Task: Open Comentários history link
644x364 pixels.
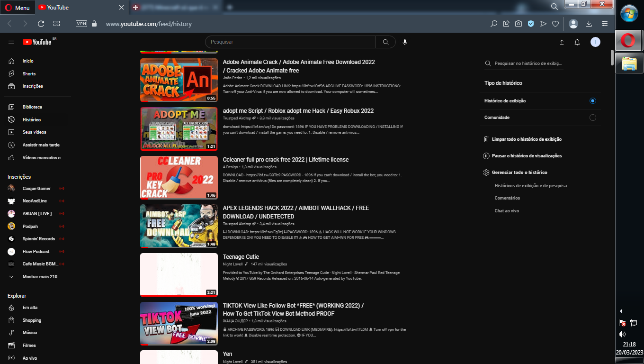Action: click(x=507, y=198)
